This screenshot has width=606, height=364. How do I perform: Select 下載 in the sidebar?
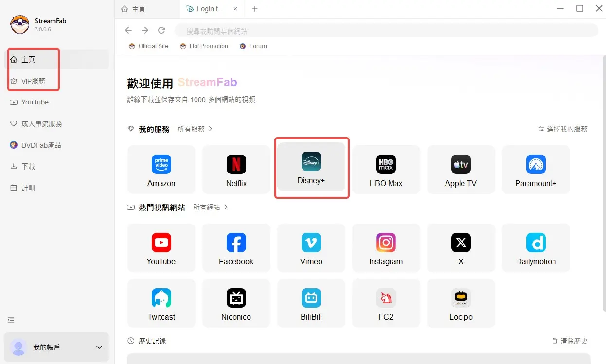click(56, 166)
